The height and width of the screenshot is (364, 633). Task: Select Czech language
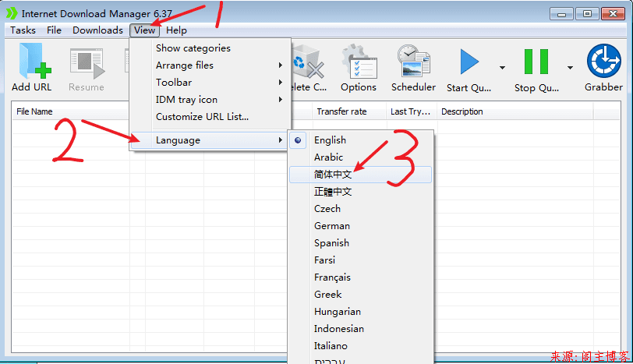[360, 209]
